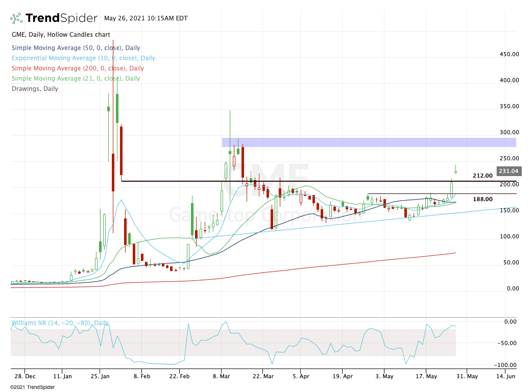
Task: Click the -50.00 Williams %R axis label
Action: click(x=507, y=343)
